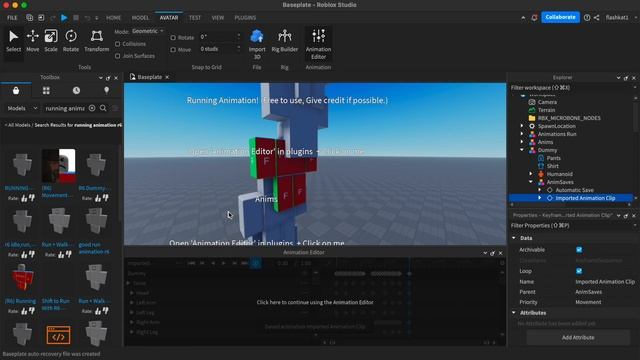Expand the Anims model in Explorer

(x=522, y=142)
